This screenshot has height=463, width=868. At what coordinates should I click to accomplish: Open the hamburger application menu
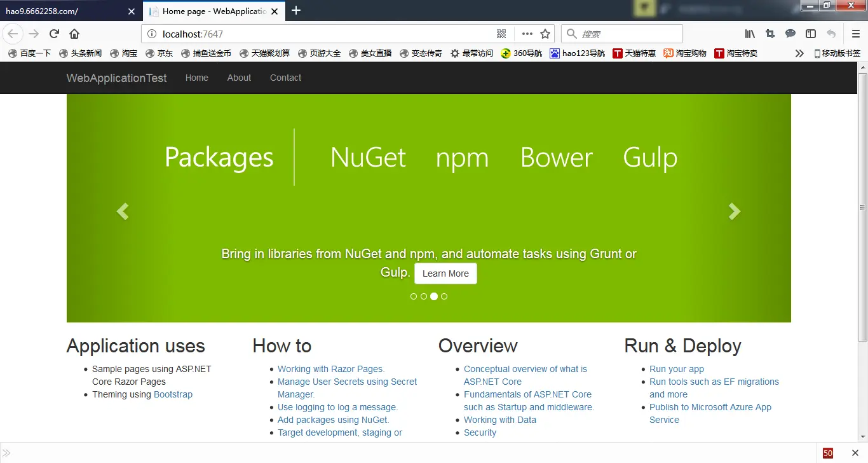856,34
